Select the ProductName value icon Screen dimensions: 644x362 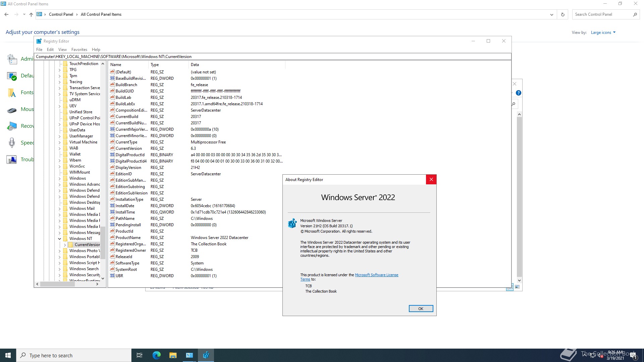pyautogui.click(x=112, y=238)
